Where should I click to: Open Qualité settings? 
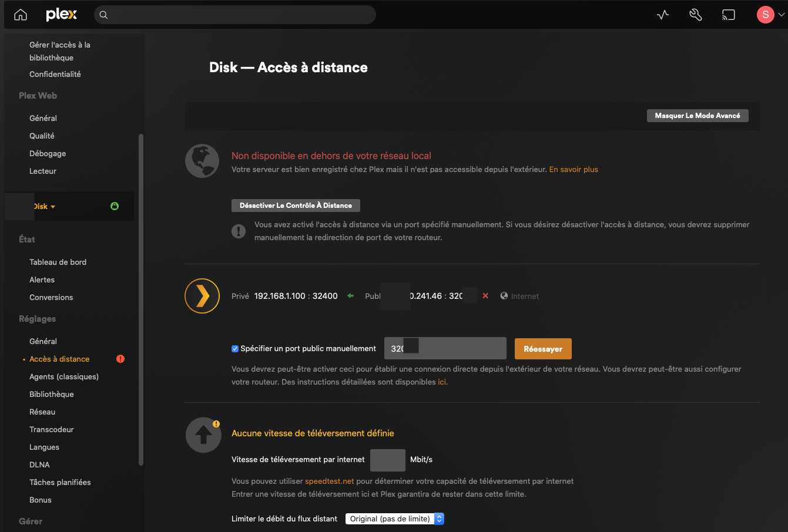(x=42, y=136)
